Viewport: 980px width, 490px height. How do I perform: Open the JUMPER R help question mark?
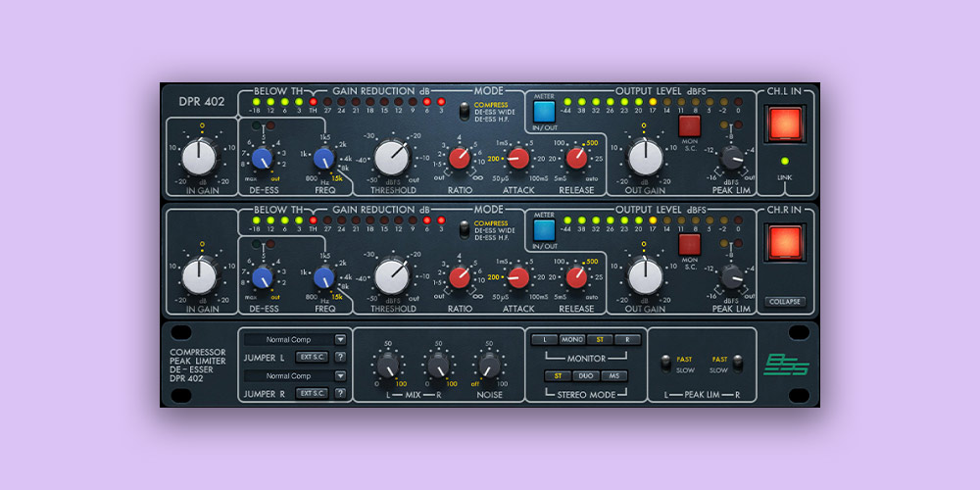pyautogui.click(x=340, y=393)
